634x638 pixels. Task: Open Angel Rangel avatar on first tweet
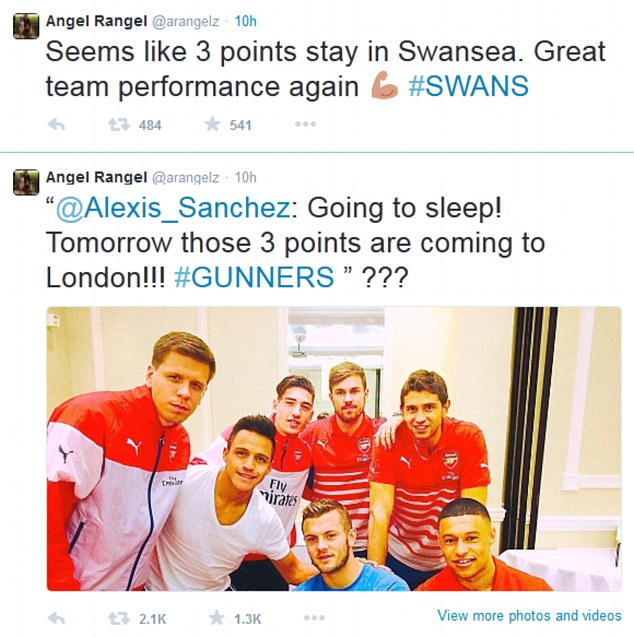tap(26, 26)
